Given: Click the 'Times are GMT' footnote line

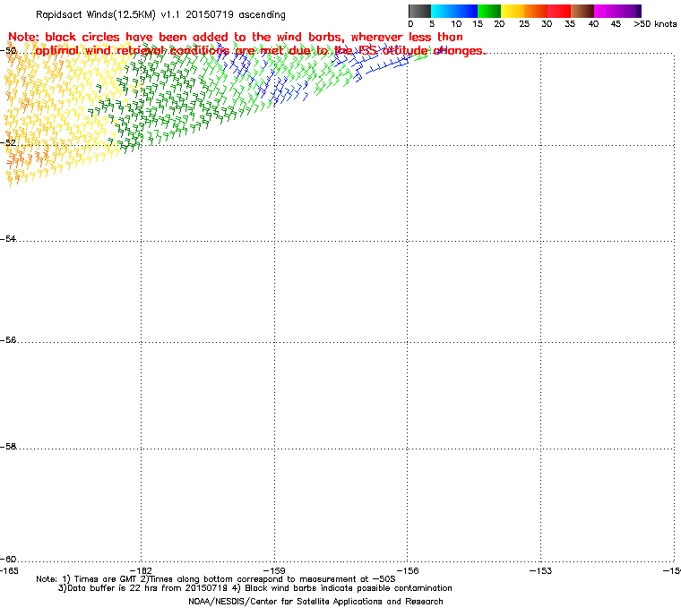Looking at the screenshot, I should pos(216,579).
